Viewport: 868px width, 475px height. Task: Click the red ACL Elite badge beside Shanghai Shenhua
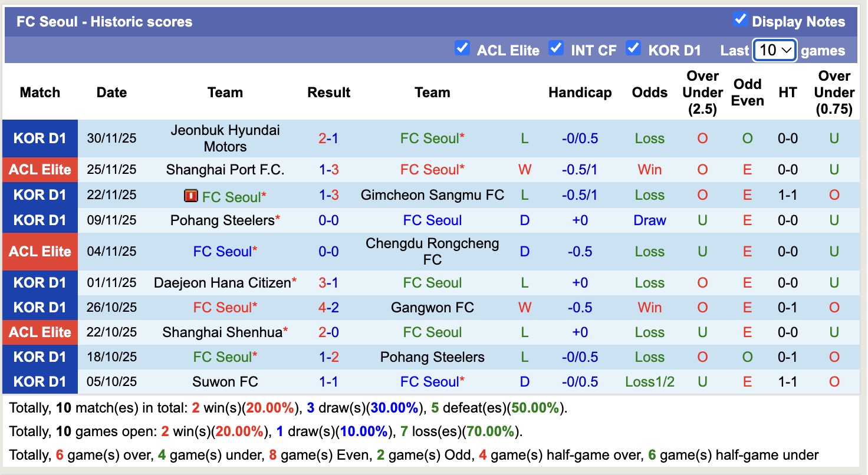(40, 332)
